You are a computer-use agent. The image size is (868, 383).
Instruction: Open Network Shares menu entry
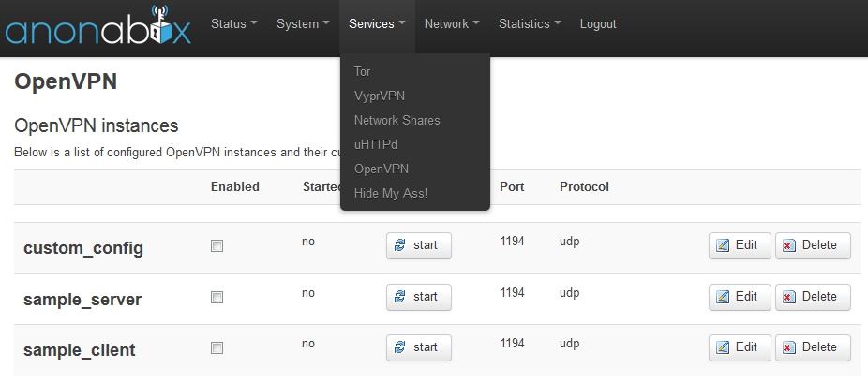pyautogui.click(x=397, y=120)
